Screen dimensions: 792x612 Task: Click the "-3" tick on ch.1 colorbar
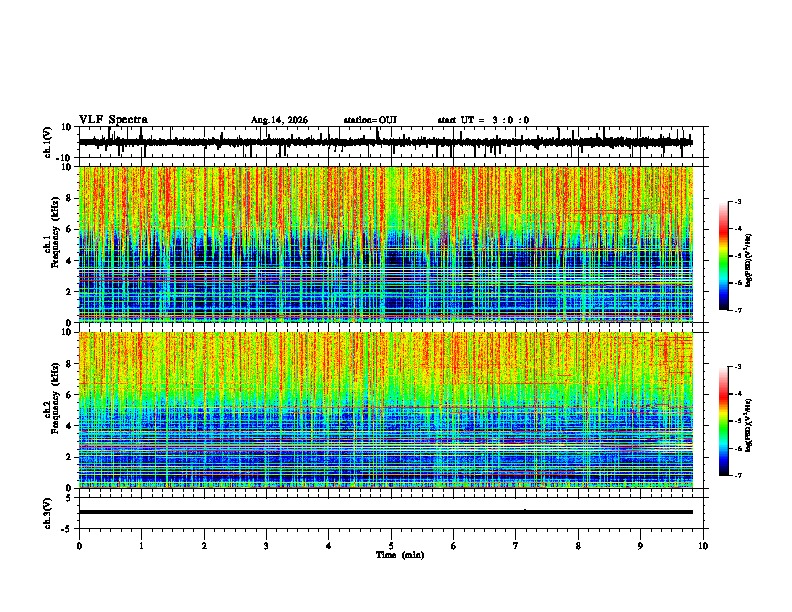(738, 201)
